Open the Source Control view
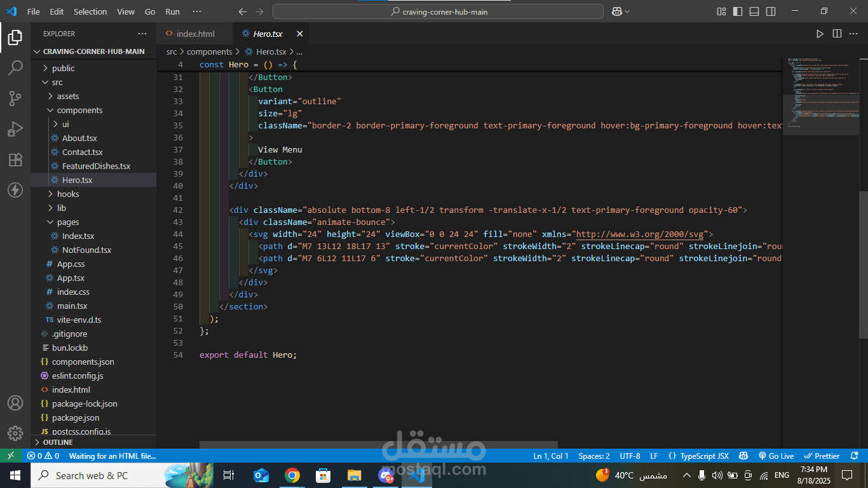The width and height of the screenshot is (868, 488). point(15,98)
